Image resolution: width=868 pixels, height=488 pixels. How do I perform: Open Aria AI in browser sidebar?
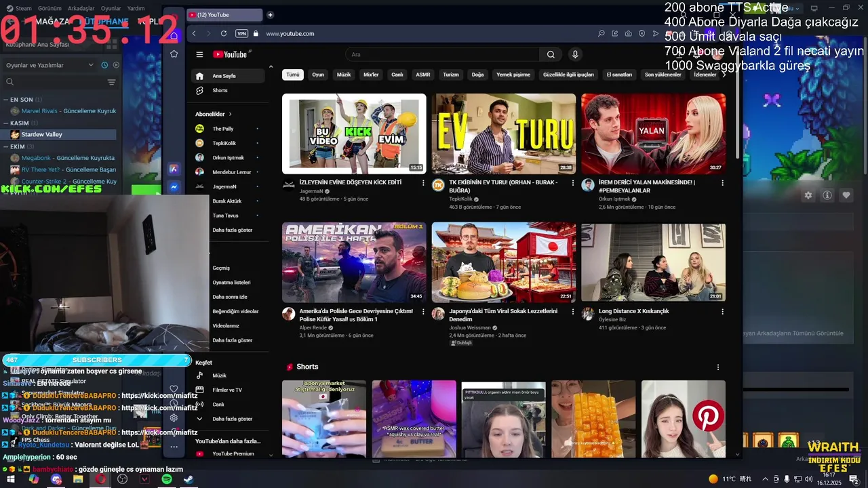pyautogui.click(x=174, y=169)
